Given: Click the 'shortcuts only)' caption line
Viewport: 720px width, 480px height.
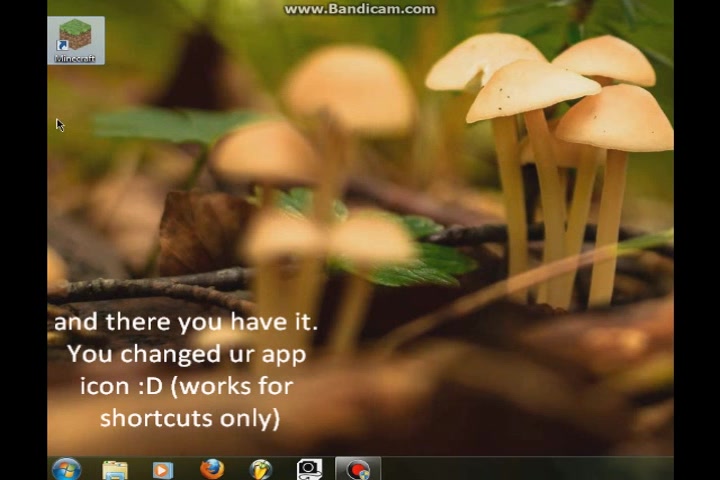Looking at the screenshot, I should 189,417.
